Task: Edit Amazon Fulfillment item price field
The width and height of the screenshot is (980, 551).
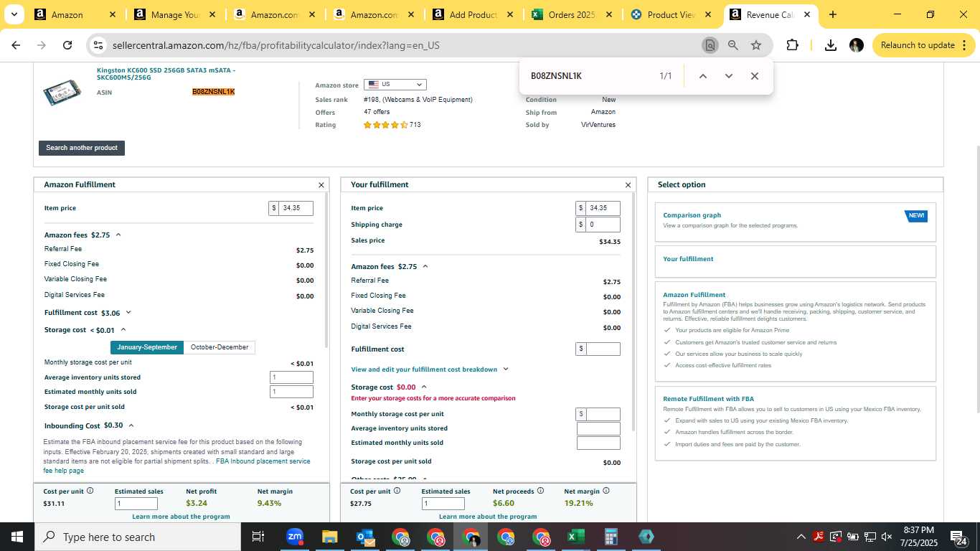Action: [296, 208]
